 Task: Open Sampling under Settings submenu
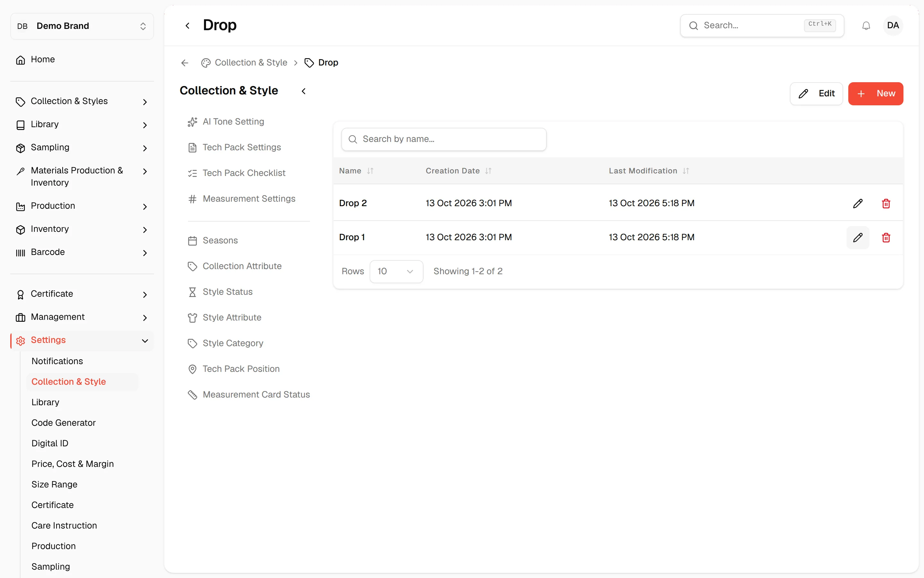[x=51, y=567]
